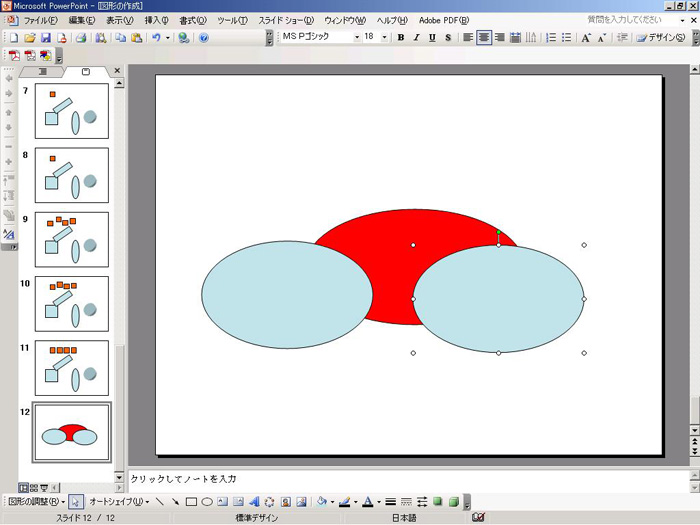This screenshot has height=525, width=700.
Task: Toggle numbered list
Action: [551, 38]
